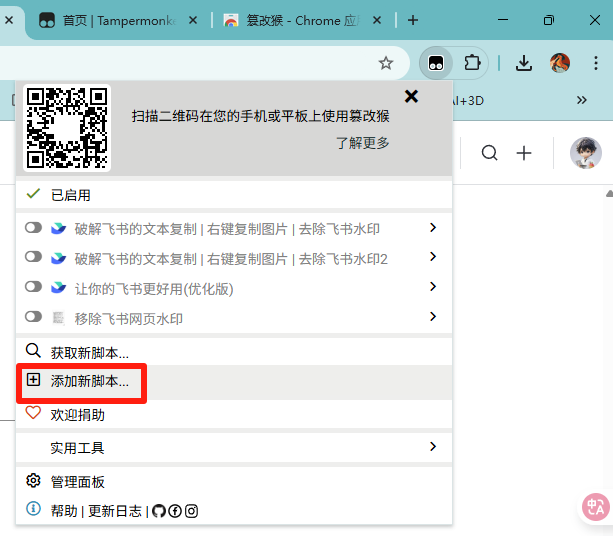Expand the 实用工具 submenu arrow
This screenshot has width=613, height=536.
pyautogui.click(x=433, y=446)
